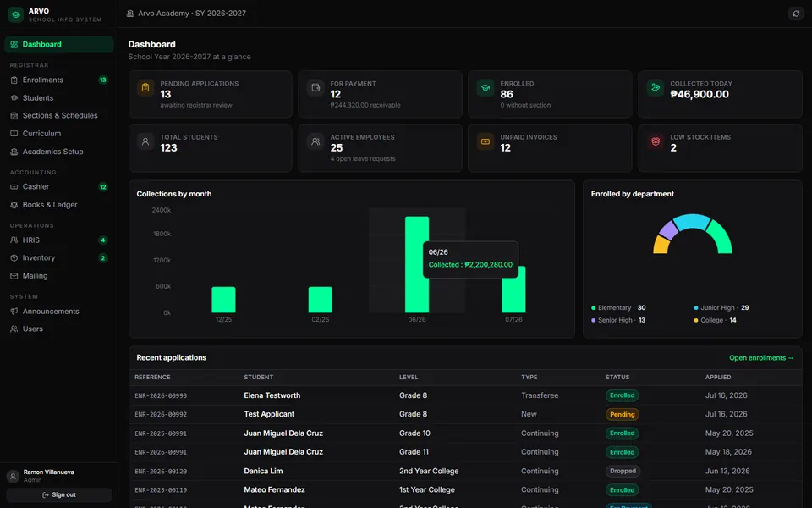Viewport: 812px width, 508px height.
Task: Click the STATUS column header
Action: coord(617,378)
